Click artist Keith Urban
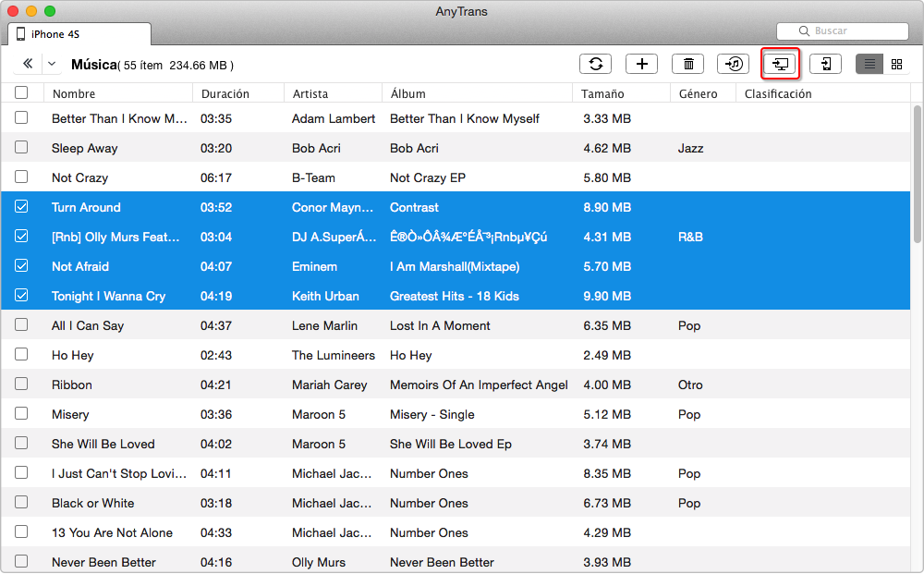 click(325, 296)
